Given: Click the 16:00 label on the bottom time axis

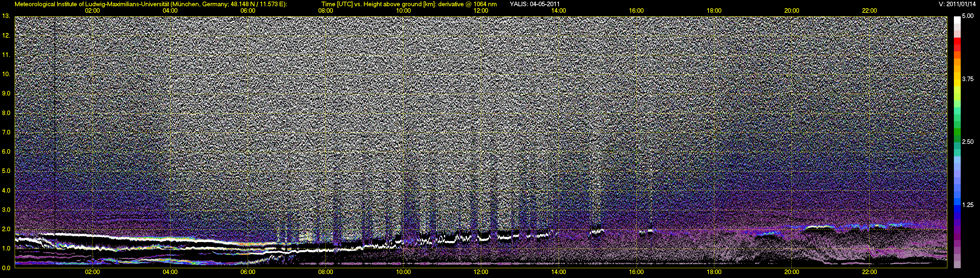Looking at the screenshot, I should click(636, 272).
